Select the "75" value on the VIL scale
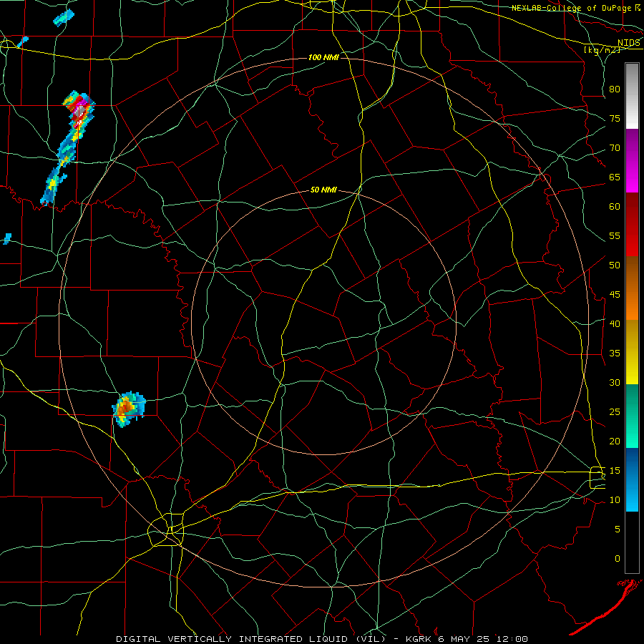The width and height of the screenshot is (644, 644). click(615, 119)
